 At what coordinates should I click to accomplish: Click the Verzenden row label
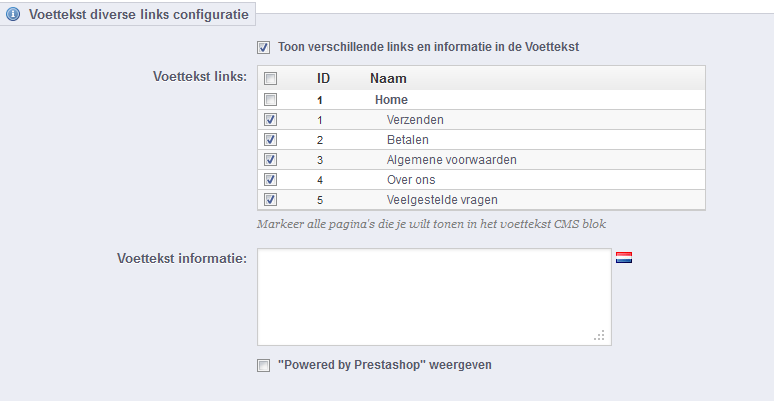coord(415,120)
